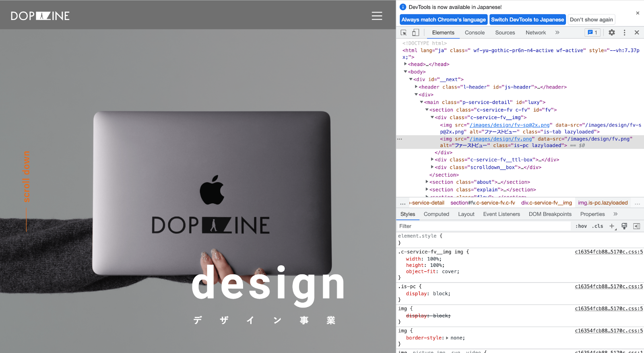The image size is (644, 353).
Task: Open the Computed pane tab
Action: (436, 214)
